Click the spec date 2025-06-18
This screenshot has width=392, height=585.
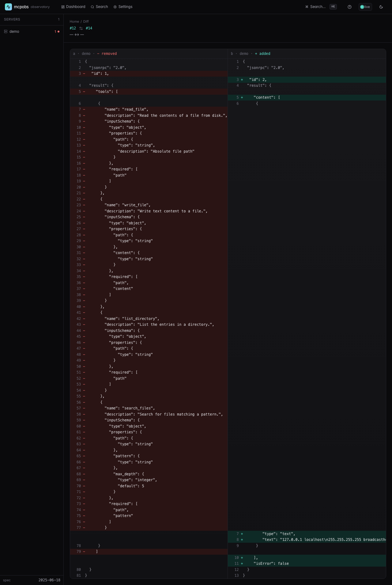(x=49, y=580)
